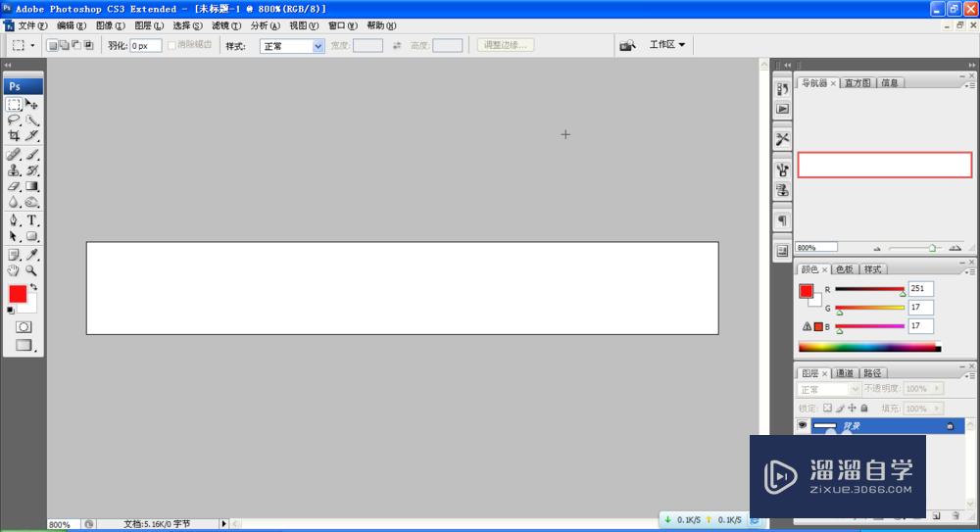Select the Eraser tool
This screenshot has height=532, width=980.
[14, 186]
